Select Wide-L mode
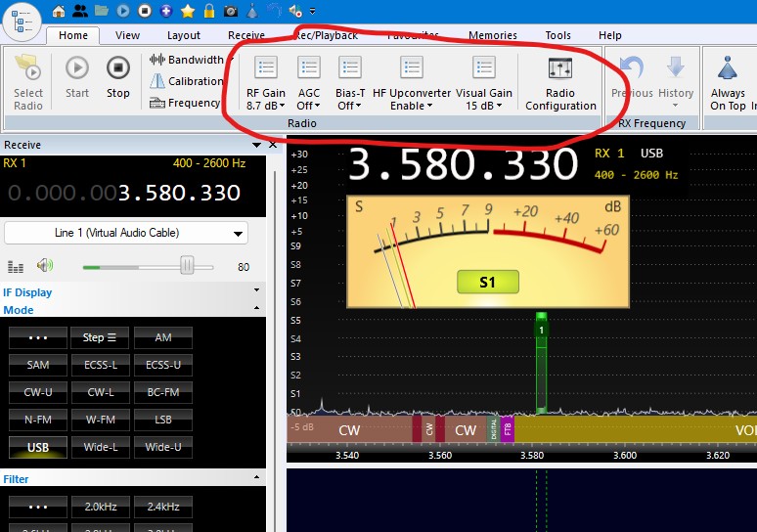 101,448
